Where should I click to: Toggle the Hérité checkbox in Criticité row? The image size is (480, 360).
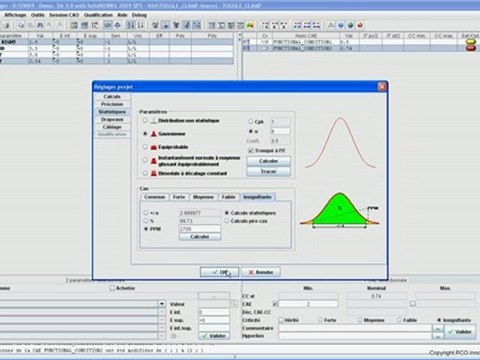click(282, 320)
